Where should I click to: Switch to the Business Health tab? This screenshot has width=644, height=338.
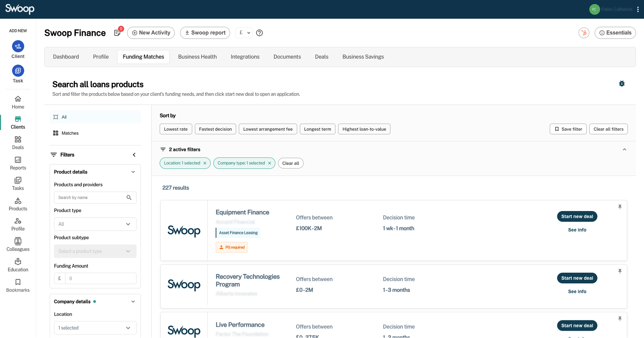click(197, 57)
